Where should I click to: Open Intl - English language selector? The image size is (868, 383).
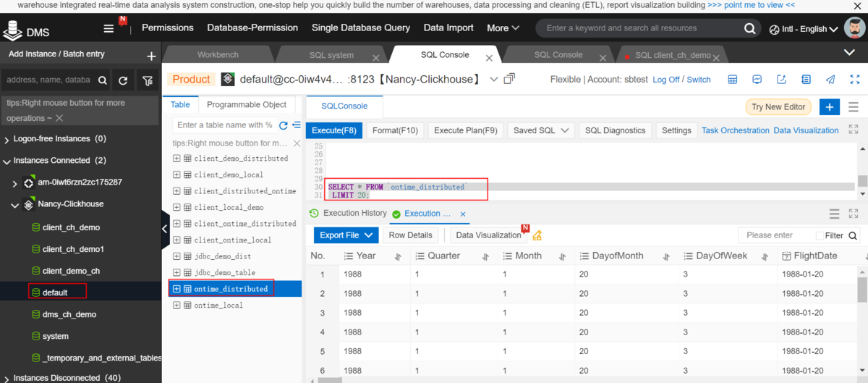(x=805, y=29)
